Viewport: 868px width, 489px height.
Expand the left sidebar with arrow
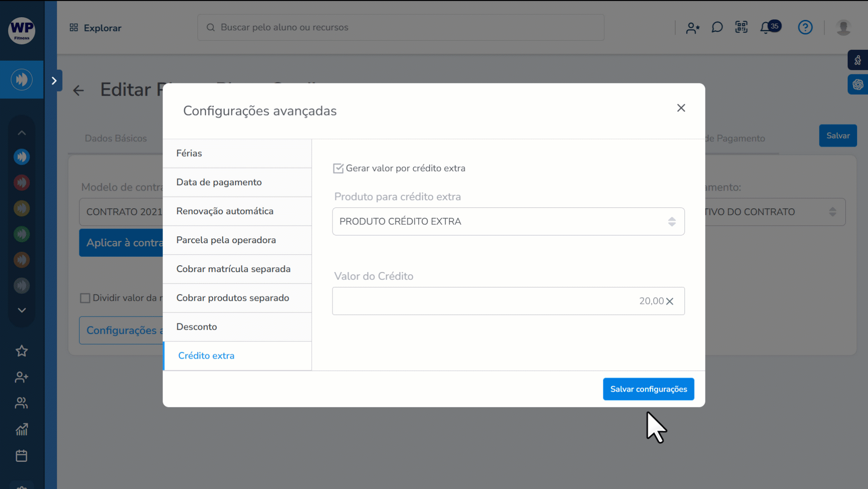pyautogui.click(x=54, y=81)
